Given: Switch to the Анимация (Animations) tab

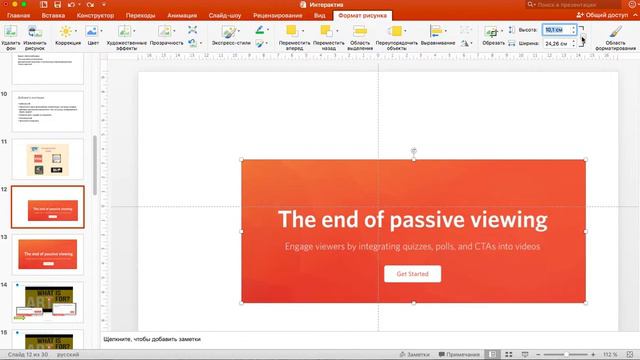Looking at the screenshot, I should pyautogui.click(x=182, y=16).
